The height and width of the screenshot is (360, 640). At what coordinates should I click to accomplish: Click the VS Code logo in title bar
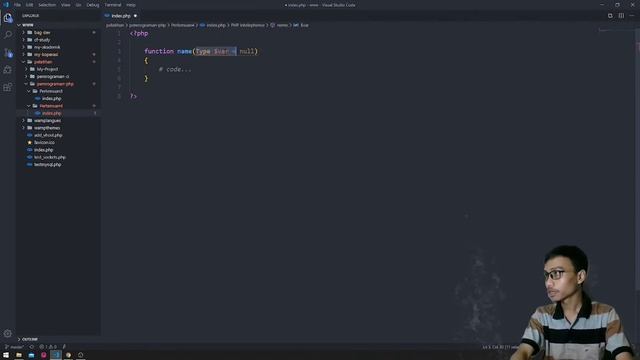(x=6, y=5)
